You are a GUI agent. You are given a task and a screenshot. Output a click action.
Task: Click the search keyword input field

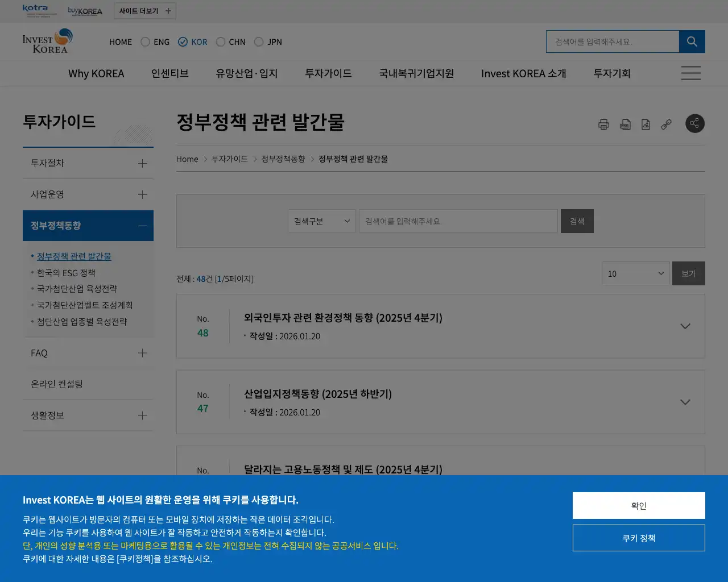tap(458, 221)
